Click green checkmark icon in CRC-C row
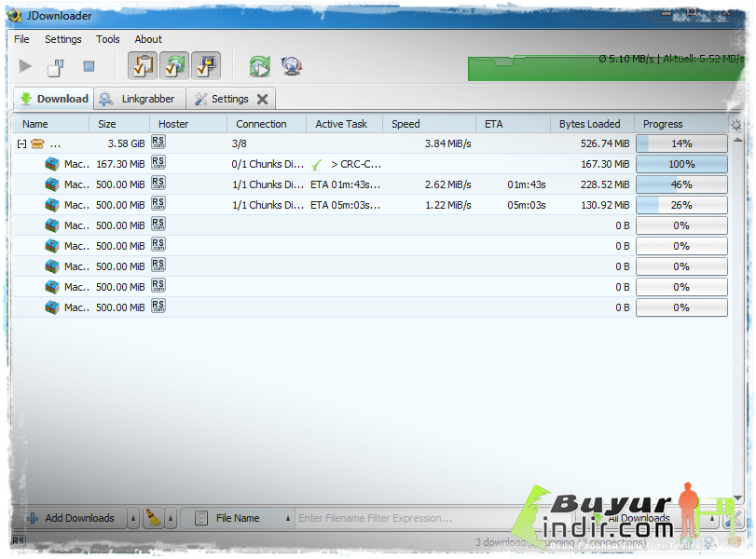 [x=316, y=165]
